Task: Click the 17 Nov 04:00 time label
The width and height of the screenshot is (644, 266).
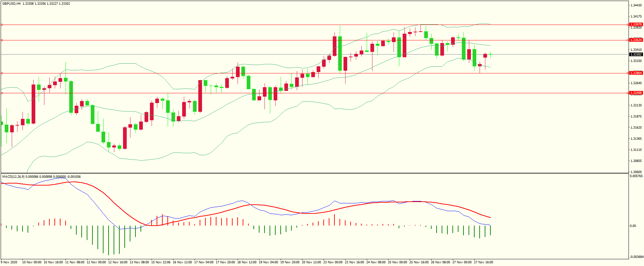Action: pyautogui.click(x=204, y=262)
